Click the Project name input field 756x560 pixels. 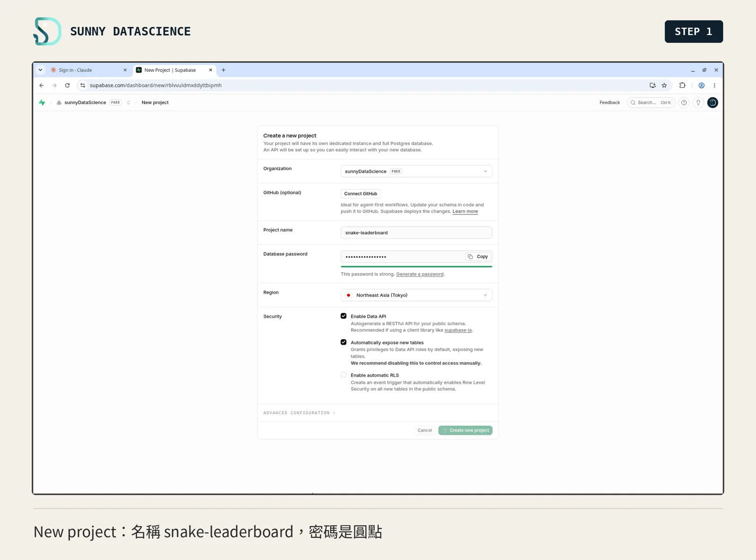(x=416, y=233)
